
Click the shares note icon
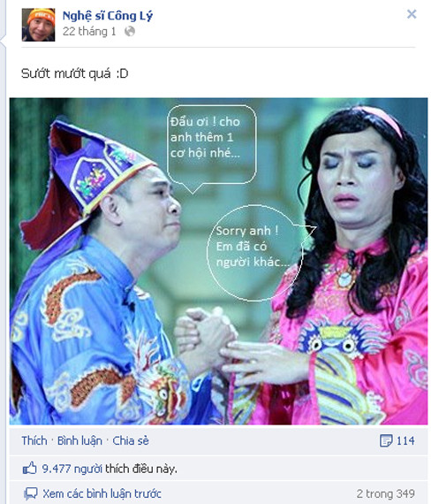click(386, 440)
